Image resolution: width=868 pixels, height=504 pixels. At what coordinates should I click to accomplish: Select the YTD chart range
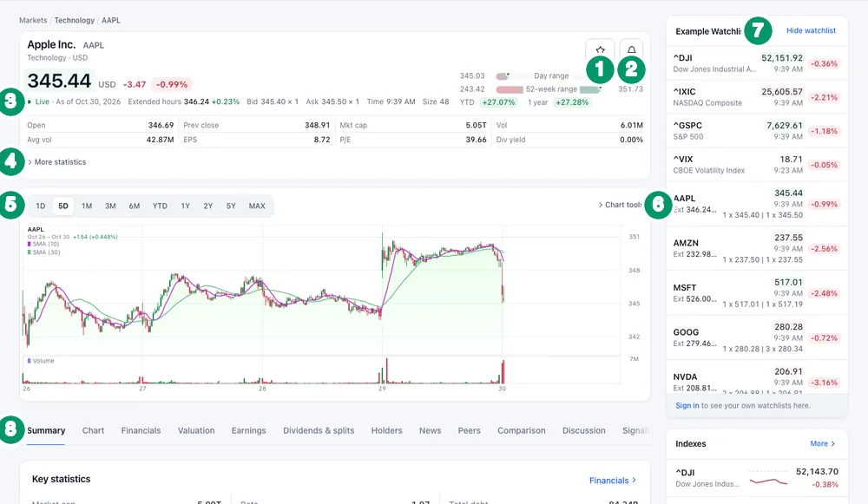tap(160, 206)
